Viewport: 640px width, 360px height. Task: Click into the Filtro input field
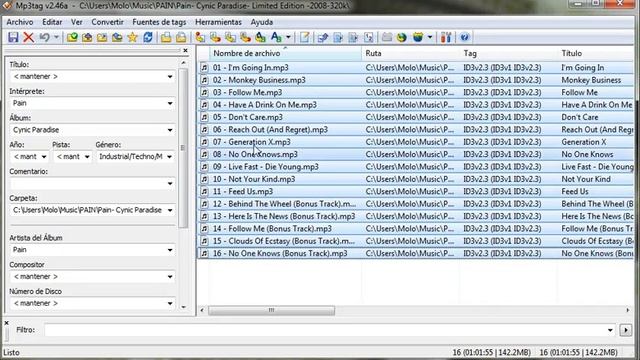click(x=325, y=330)
